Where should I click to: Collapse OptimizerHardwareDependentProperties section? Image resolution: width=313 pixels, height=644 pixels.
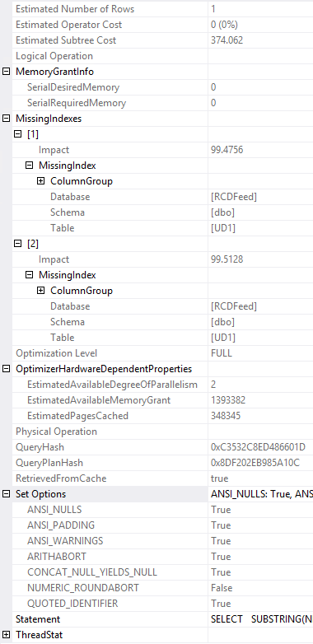tap(6, 369)
